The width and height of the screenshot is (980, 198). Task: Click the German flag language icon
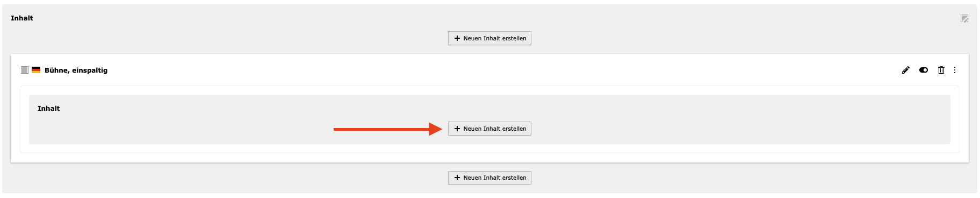pos(36,70)
